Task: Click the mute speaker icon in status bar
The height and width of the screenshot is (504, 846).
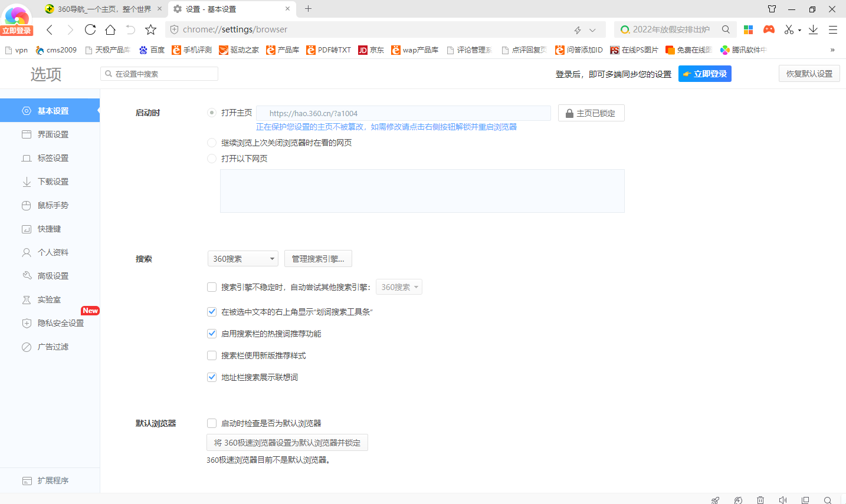Action: [x=783, y=500]
